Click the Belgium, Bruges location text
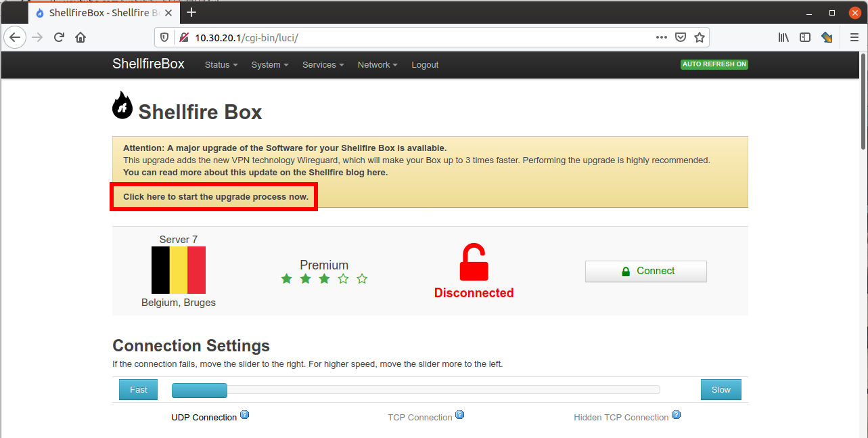The height and width of the screenshot is (438, 868). click(x=179, y=303)
